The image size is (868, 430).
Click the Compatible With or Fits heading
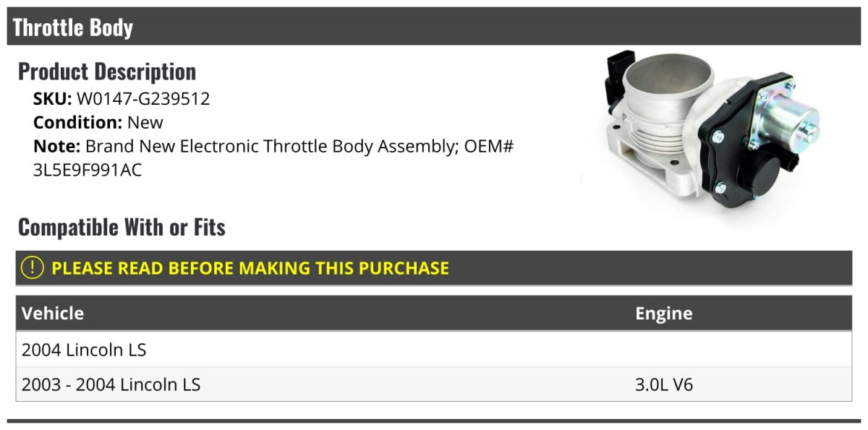pyautogui.click(x=122, y=228)
